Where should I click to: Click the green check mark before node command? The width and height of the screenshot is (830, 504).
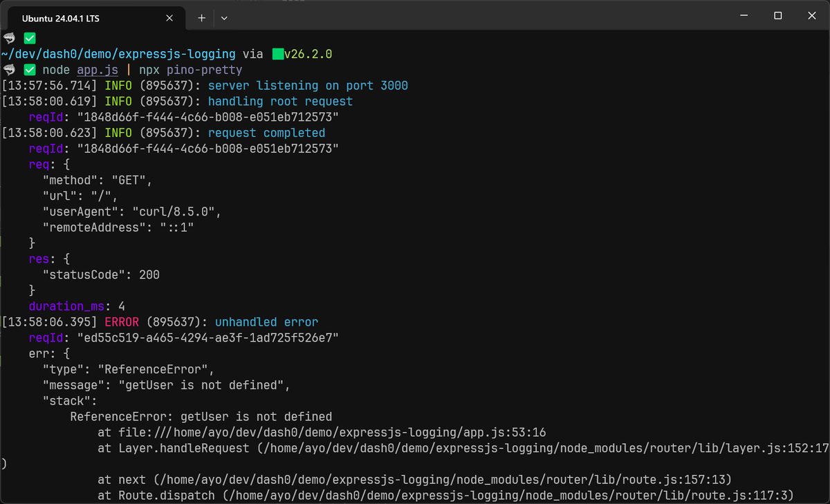(30, 70)
